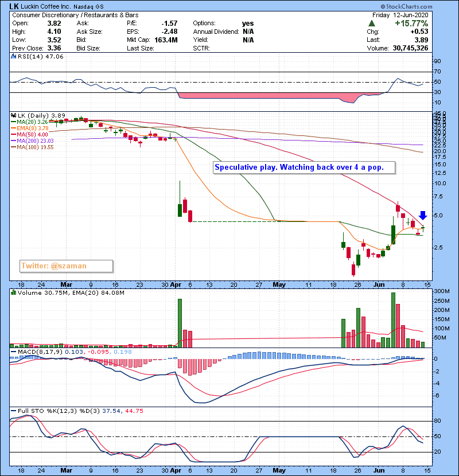The width and height of the screenshot is (459, 476).
Task: Click the Last price 3.89
Action: pos(421,40)
